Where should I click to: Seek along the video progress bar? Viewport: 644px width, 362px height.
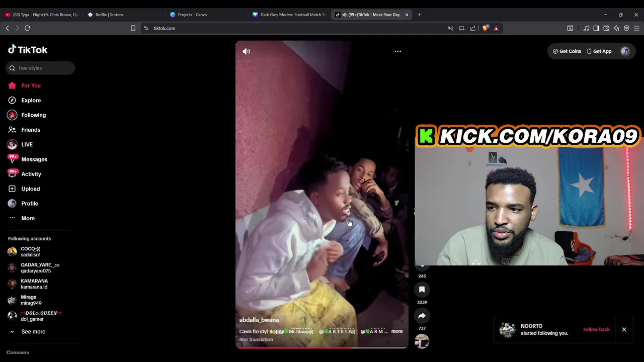tap(321, 347)
